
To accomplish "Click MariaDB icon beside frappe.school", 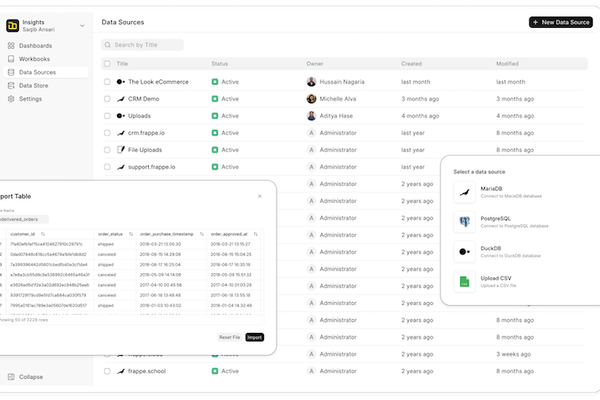I will (121, 371).
